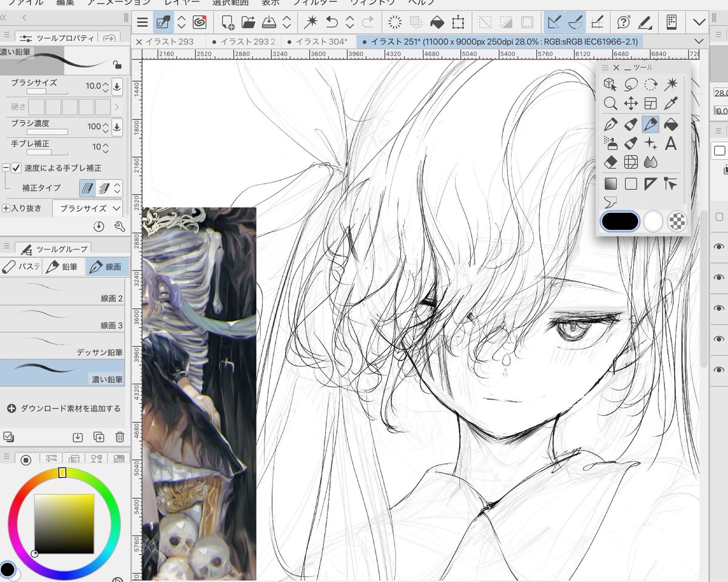Undo the last stroke
Screen dimensions: 728x582
point(331,22)
